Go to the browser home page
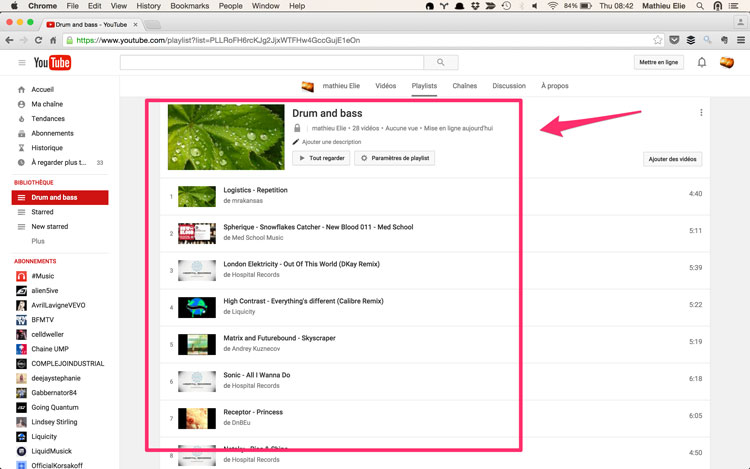The height and width of the screenshot is (469, 750). (53, 40)
